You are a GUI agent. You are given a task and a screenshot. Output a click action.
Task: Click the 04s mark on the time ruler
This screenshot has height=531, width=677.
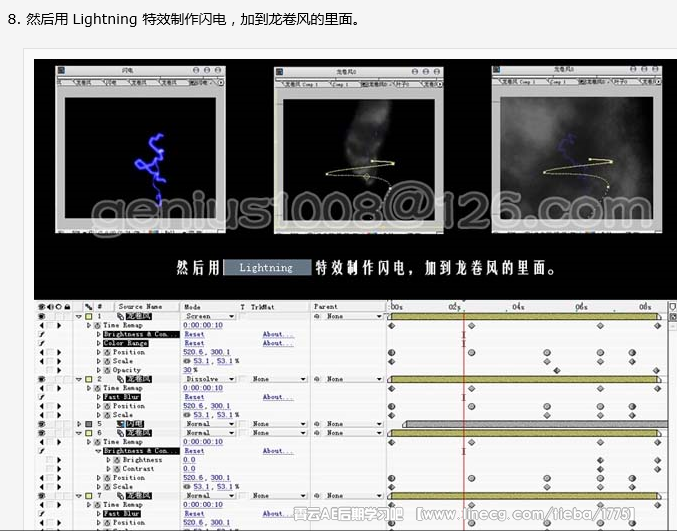[518, 307]
